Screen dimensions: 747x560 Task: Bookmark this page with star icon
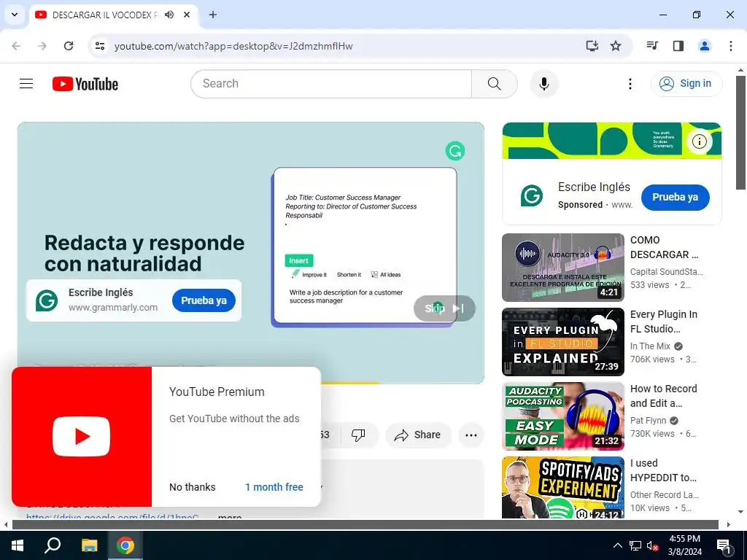pyautogui.click(x=616, y=46)
